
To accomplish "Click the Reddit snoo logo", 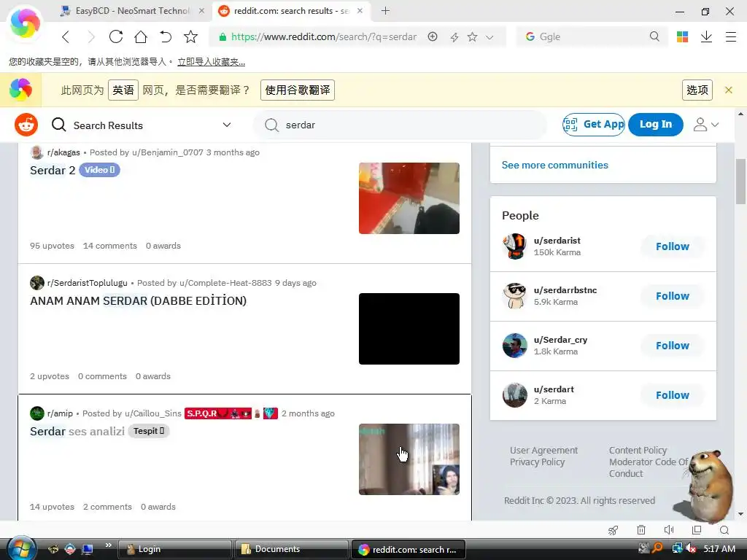I will [x=26, y=125].
